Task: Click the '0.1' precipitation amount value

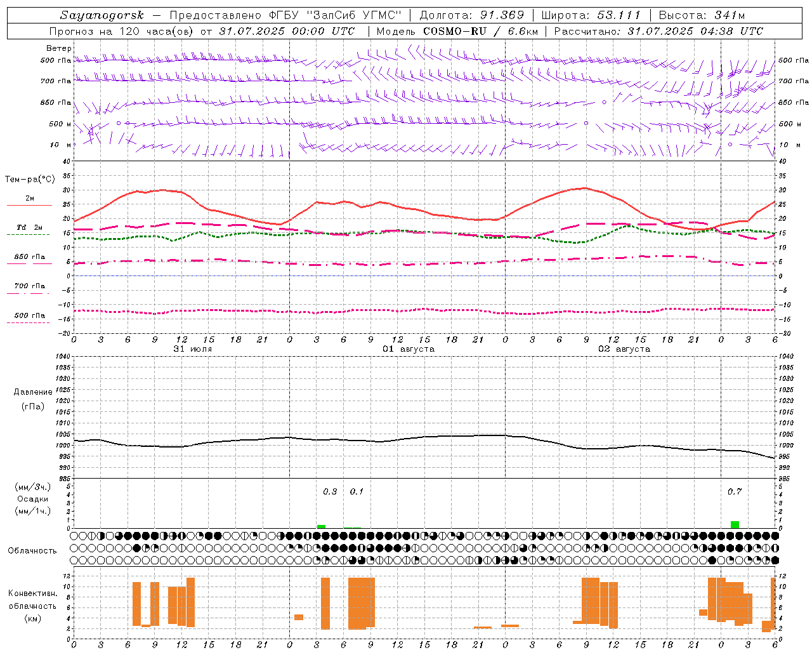Action: 357,492
